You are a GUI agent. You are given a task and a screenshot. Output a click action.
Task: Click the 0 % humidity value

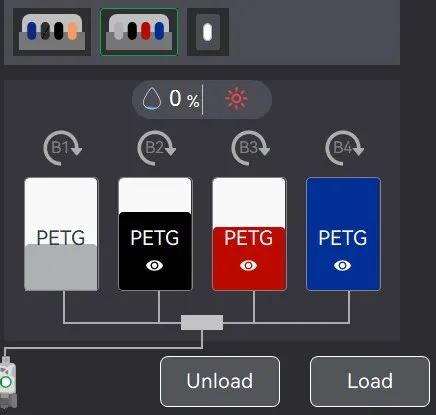[184, 99]
